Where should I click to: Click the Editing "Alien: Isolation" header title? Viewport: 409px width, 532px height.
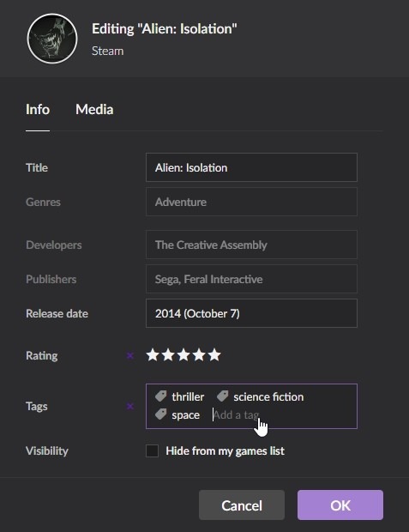(x=165, y=29)
